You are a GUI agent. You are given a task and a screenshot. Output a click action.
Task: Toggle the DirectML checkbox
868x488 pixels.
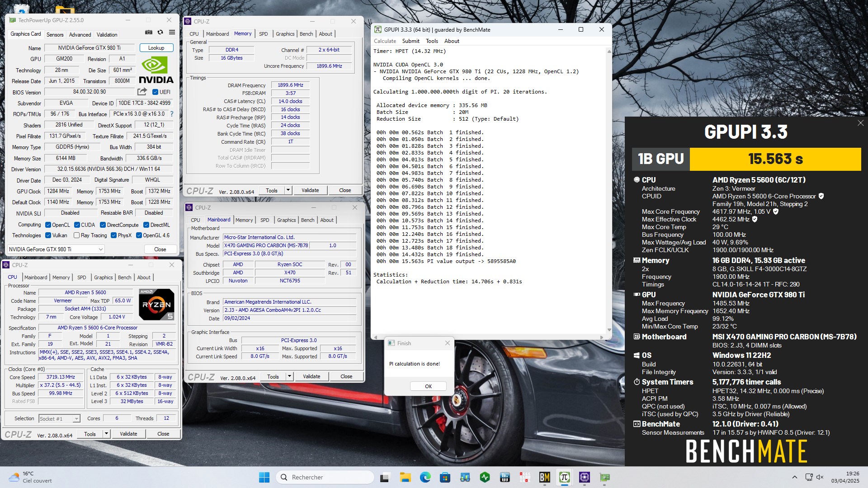tap(146, 225)
